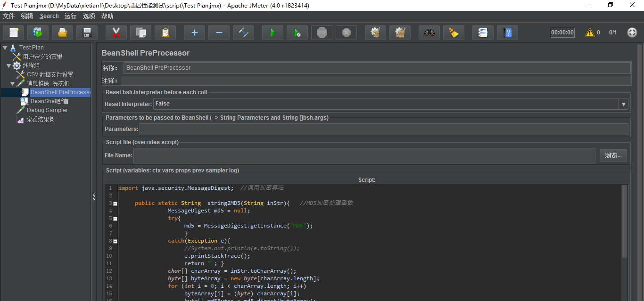
Task: Click the 注释 comment input field
Action: (375, 81)
